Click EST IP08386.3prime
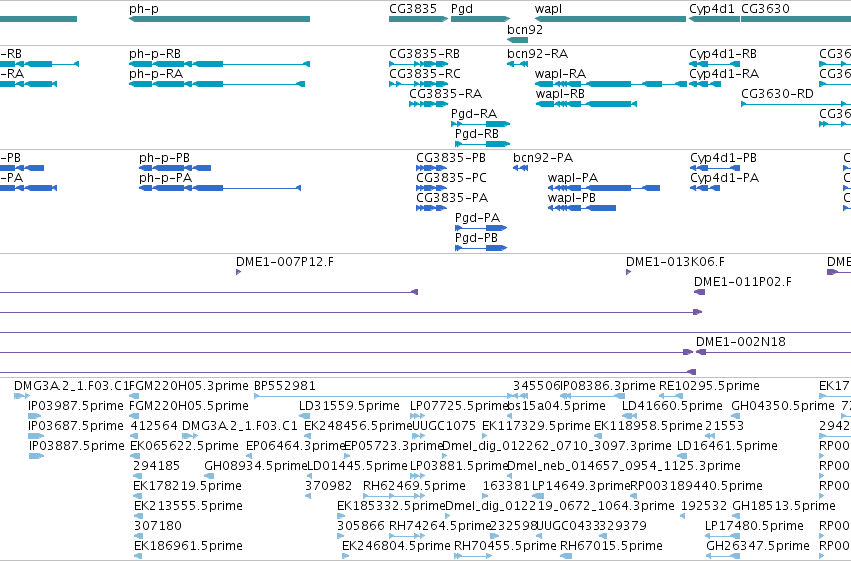This screenshot has width=851, height=561. coord(593,396)
